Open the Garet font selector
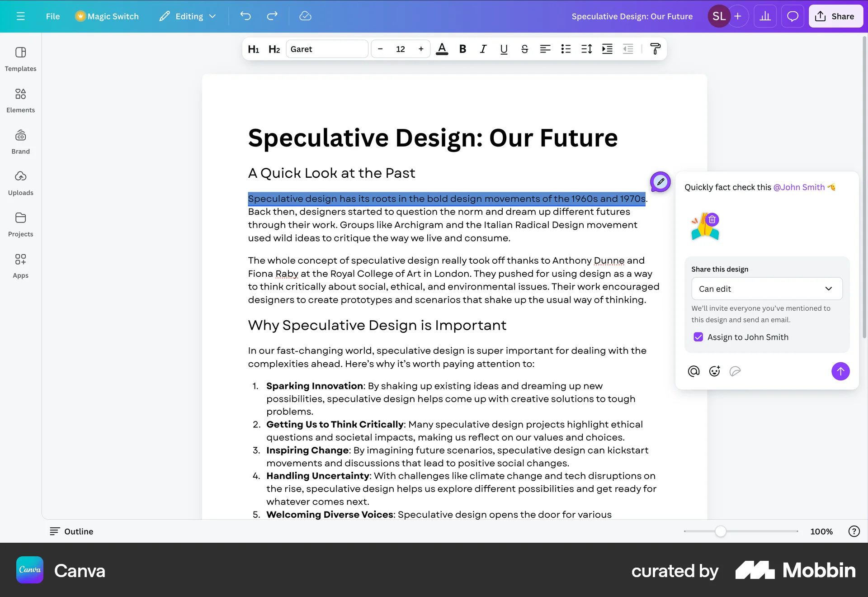 [327, 49]
